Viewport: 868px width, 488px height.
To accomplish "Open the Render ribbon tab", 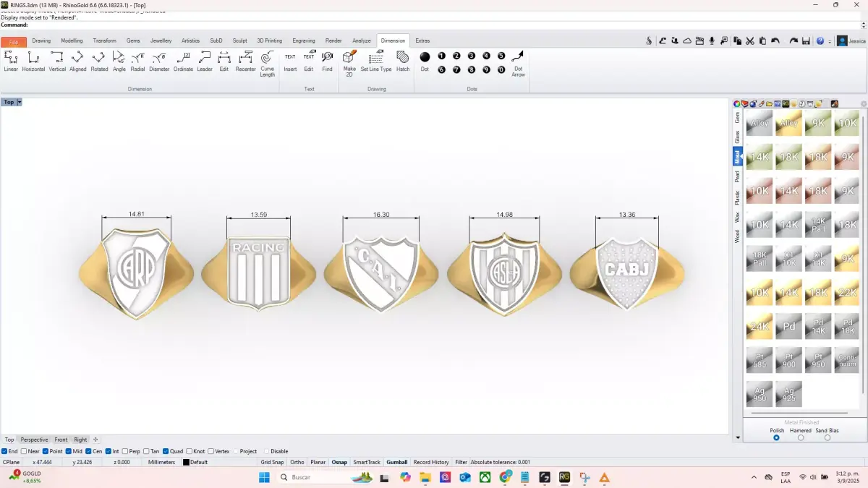I will (x=333, y=40).
